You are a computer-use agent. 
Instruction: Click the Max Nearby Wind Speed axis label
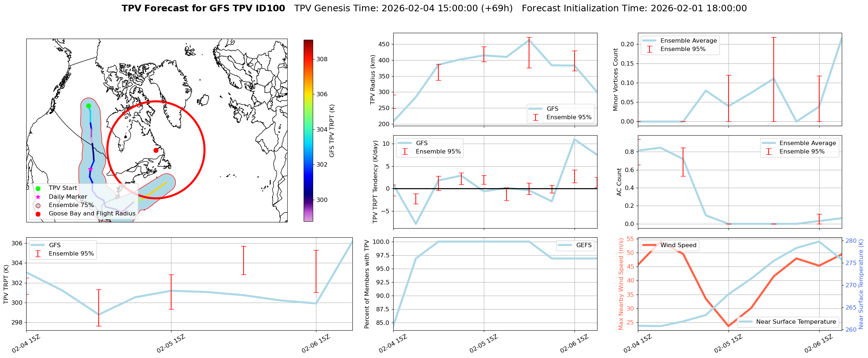click(x=621, y=284)
